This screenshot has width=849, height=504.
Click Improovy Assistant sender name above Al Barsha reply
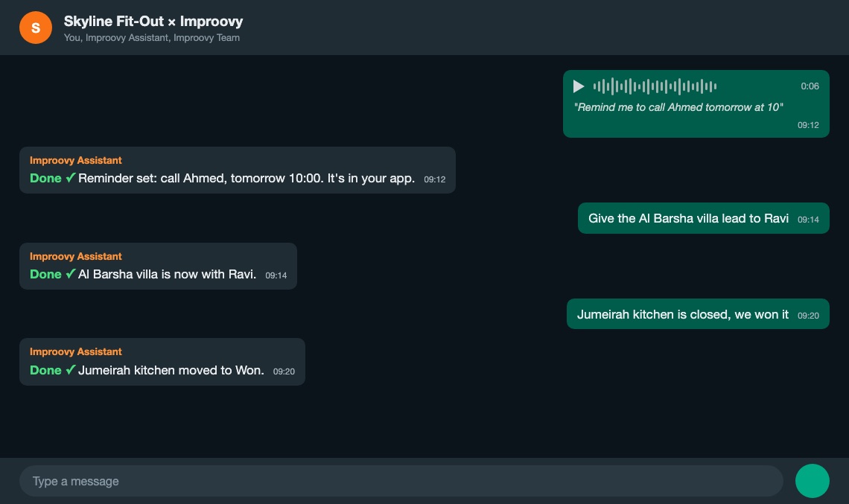pyautogui.click(x=76, y=256)
